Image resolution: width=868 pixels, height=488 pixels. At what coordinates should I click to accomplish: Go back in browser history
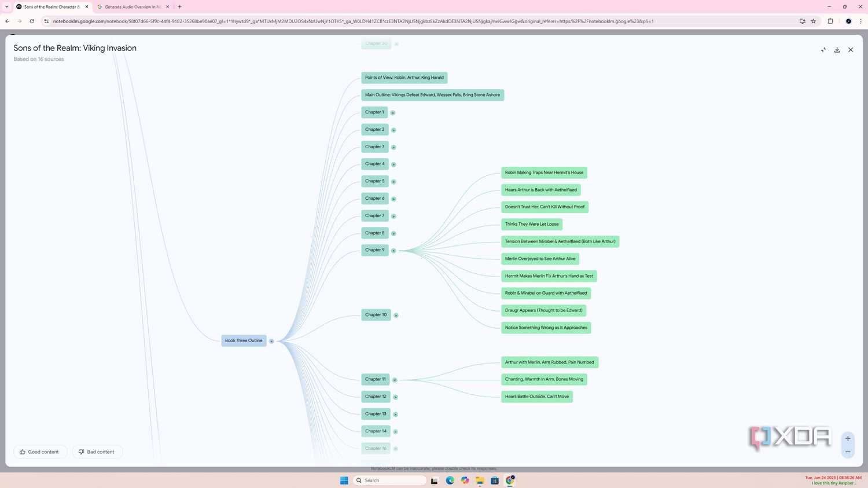(8, 21)
